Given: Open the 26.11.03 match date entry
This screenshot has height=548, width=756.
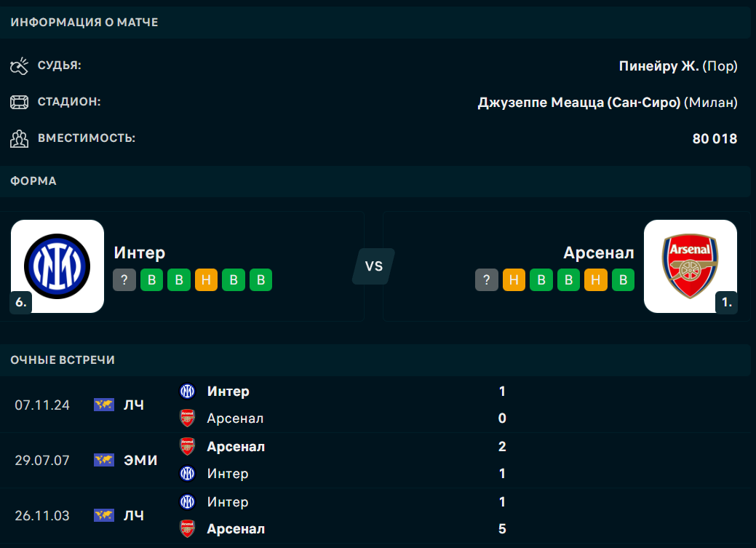Looking at the screenshot, I should click(42, 515).
